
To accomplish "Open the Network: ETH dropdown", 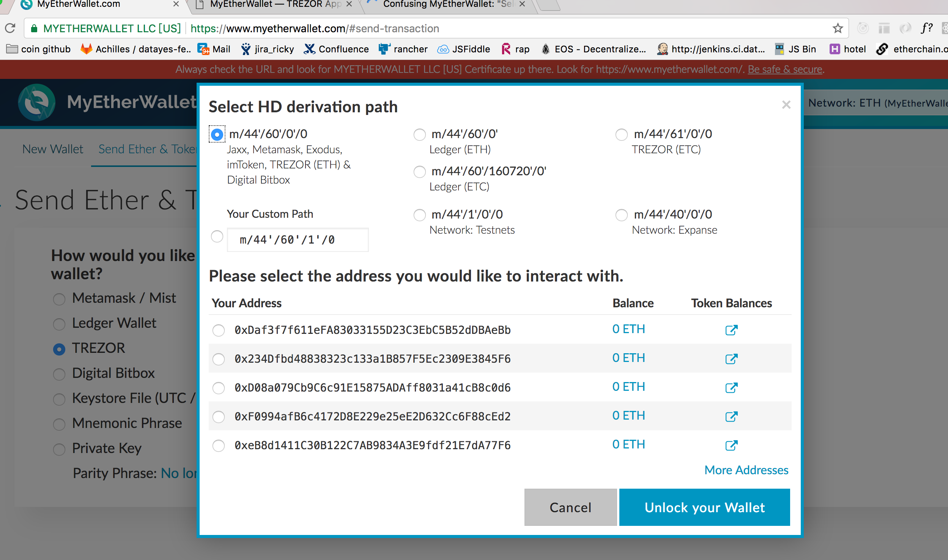I will [876, 103].
